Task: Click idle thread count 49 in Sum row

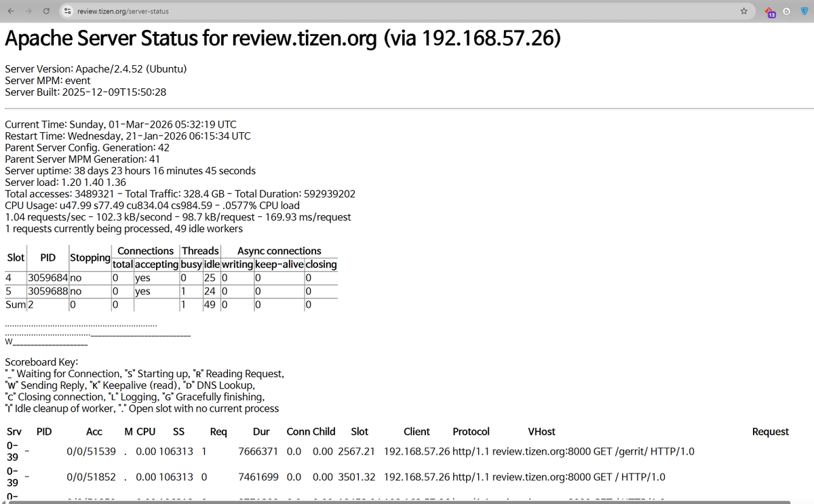Action: point(210,305)
